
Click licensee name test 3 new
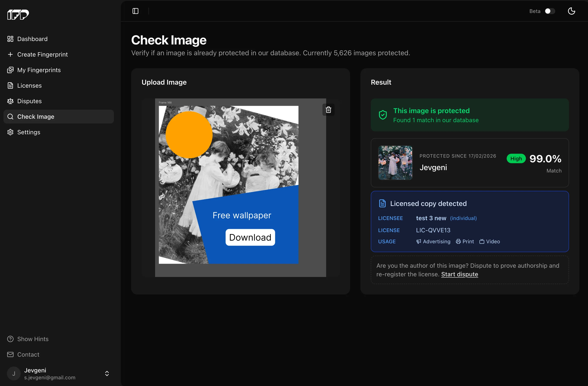tap(431, 218)
